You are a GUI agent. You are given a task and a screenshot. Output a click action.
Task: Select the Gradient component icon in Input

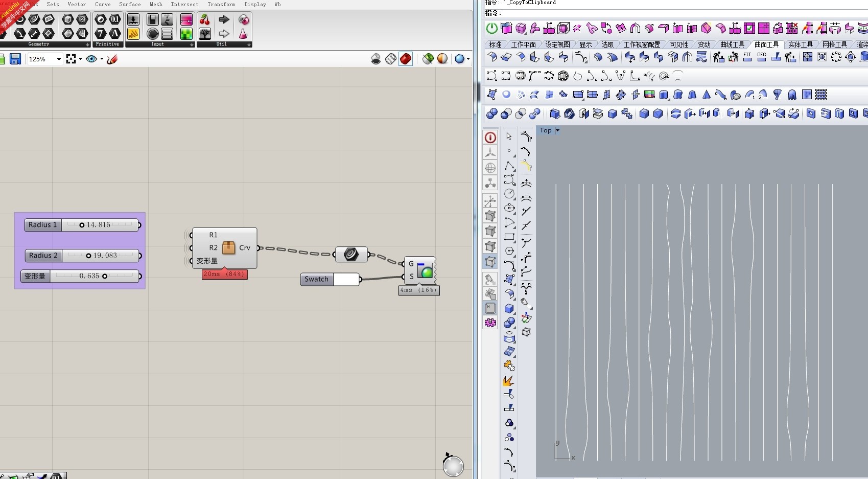pyautogui.click(x=186, y=19)
